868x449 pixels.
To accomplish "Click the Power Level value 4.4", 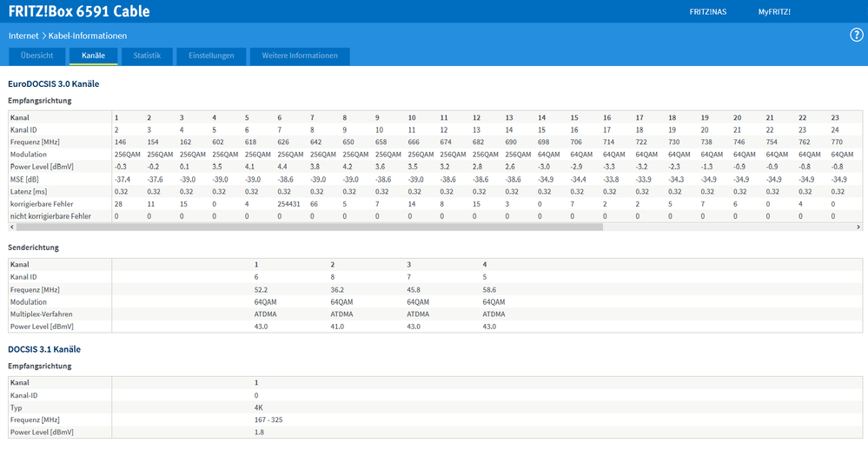I will (283, 167).
